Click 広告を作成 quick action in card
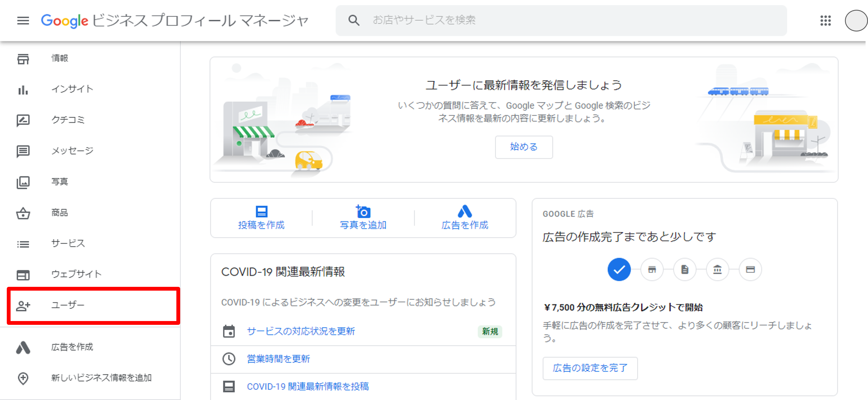The width and height of the screenshot is (868, 400). (465, 218)
